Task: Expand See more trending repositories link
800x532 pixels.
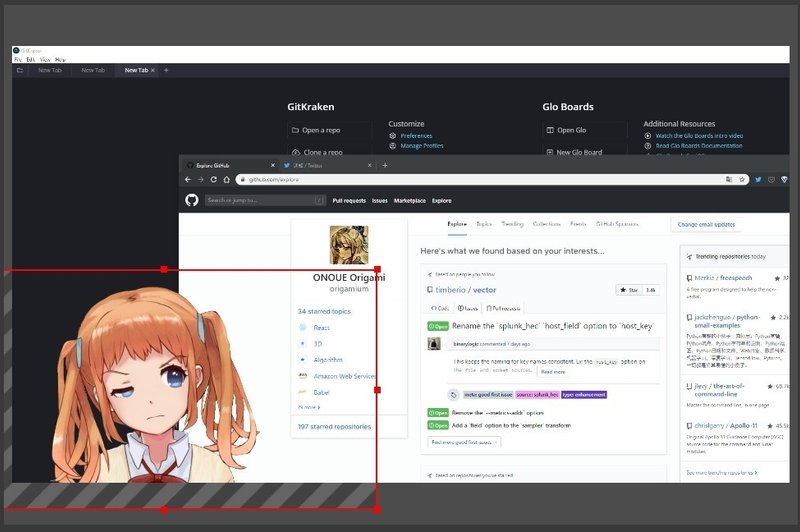Action: coord(721,473)
